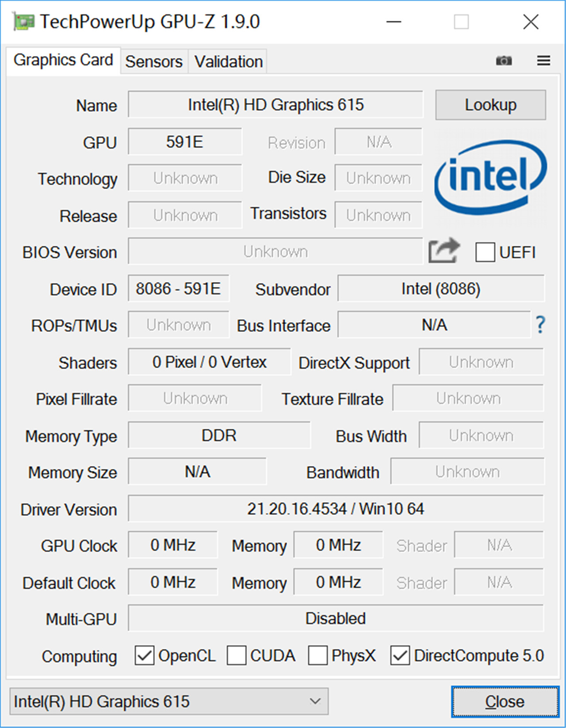
Task: Open the hamburger menu icon
Action: pyautogui.click(x=543, y=61)
